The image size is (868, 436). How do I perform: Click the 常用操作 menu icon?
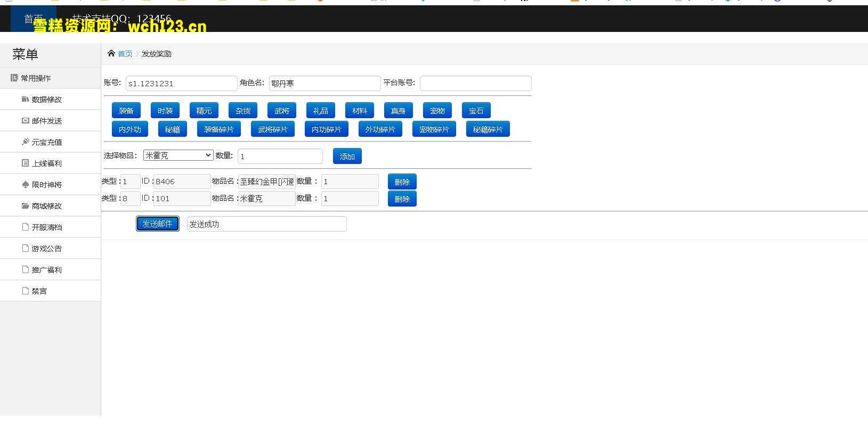[x=14, y=78]
